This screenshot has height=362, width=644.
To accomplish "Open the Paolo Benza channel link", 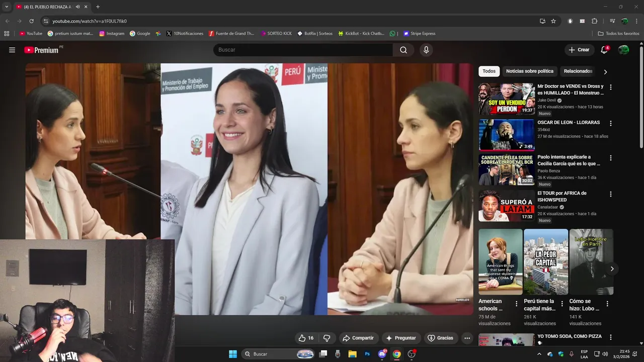I will click(x=548, y=171).
